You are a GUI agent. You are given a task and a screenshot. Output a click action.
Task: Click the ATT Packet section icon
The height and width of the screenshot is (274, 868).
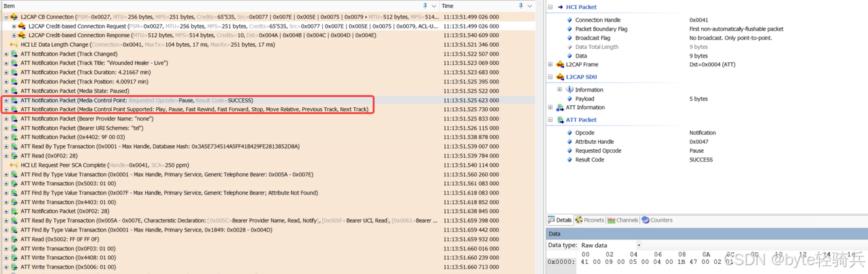pyautogui.click(x=560, y=120)
